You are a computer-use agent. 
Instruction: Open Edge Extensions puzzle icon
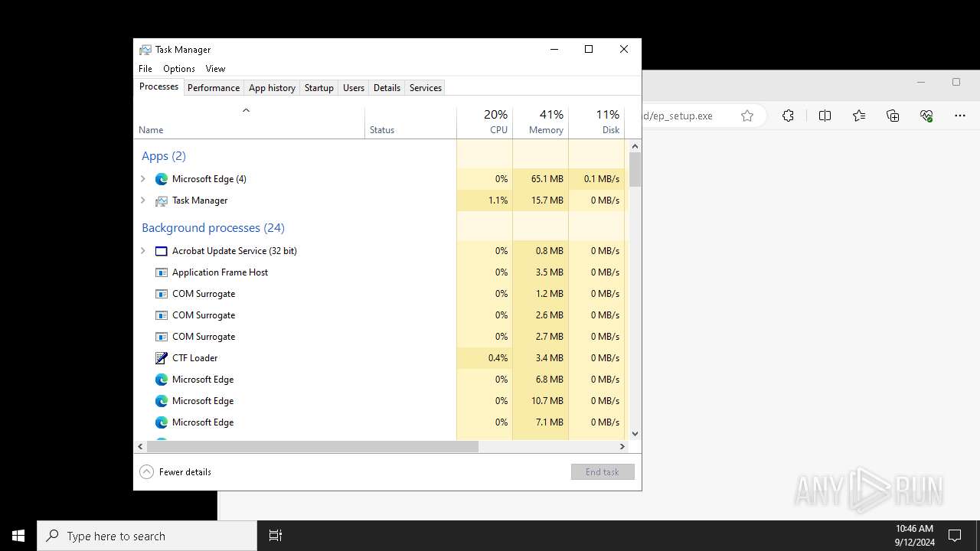(788, 116)
